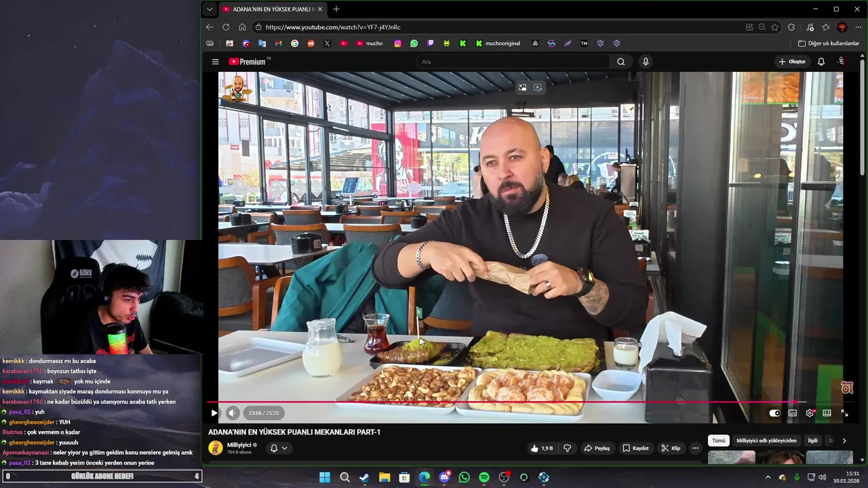
Task: Click the YouTube search magnifier button
Action: [x=620, y=62]
